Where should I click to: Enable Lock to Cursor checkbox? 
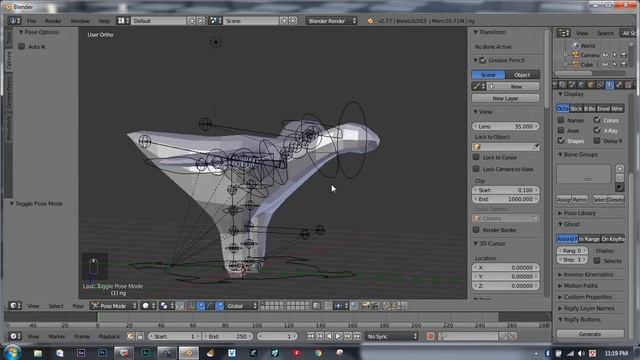[476, 157]
